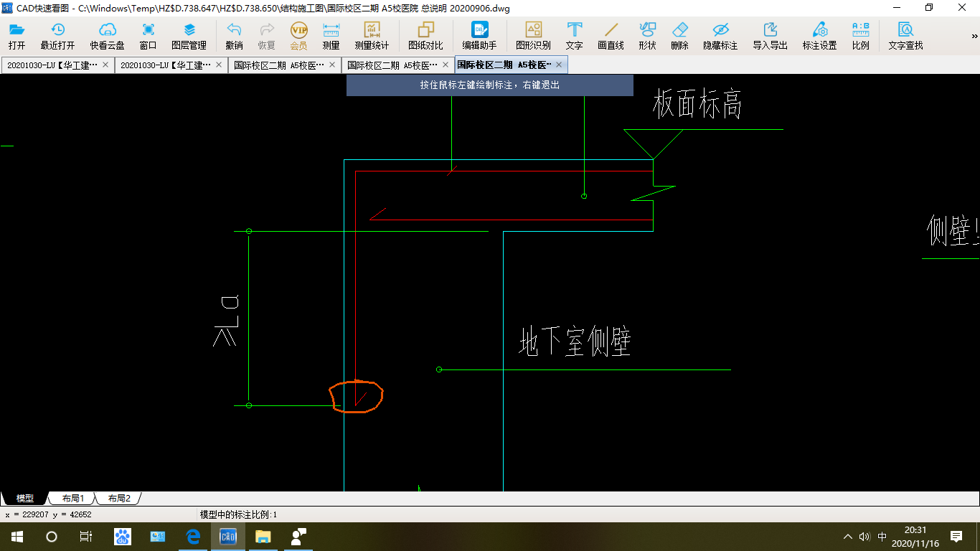The height and width of the screenshot is (551, 980).
Task: Open the VIP 会员 membership icon
Action: (x=299, y=36)
